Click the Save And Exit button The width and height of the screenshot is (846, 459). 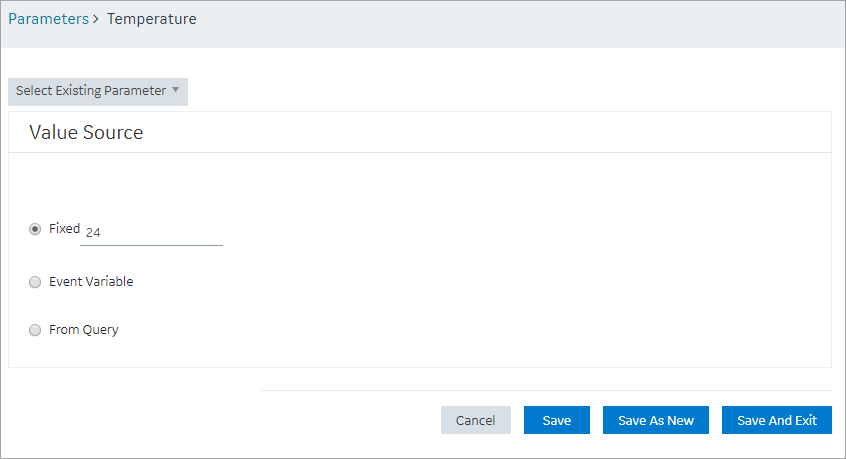tap(776, 420)
